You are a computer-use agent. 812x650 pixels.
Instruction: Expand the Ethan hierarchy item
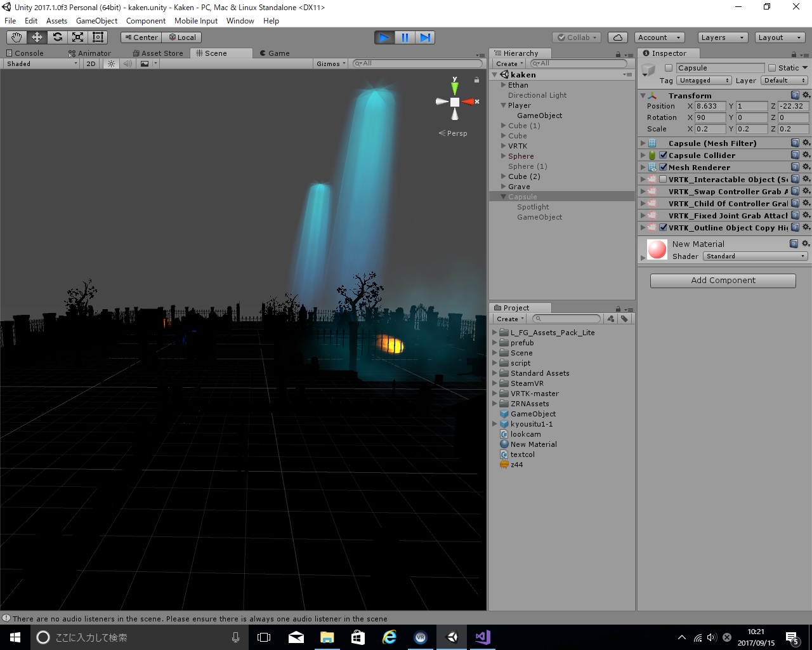pos(504,85)
